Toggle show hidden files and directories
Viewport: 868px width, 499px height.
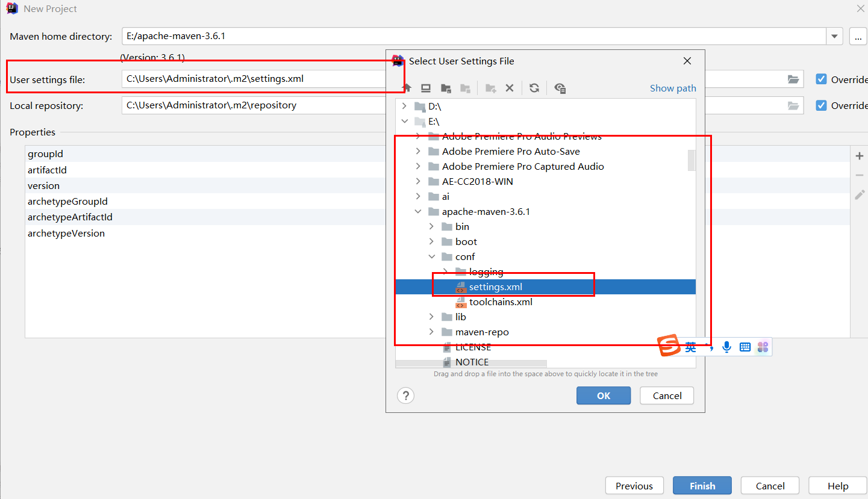(560, 88)
